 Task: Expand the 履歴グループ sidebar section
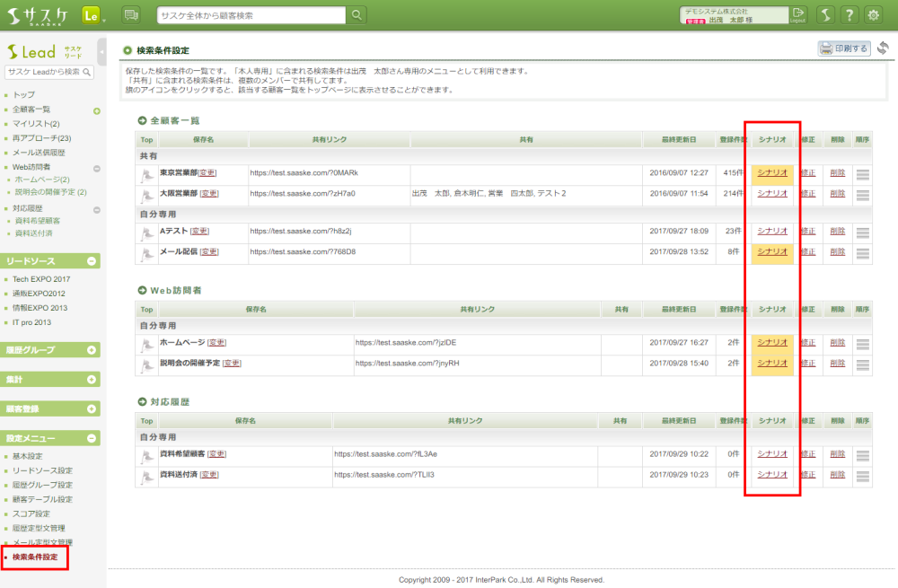click(92, 349)
